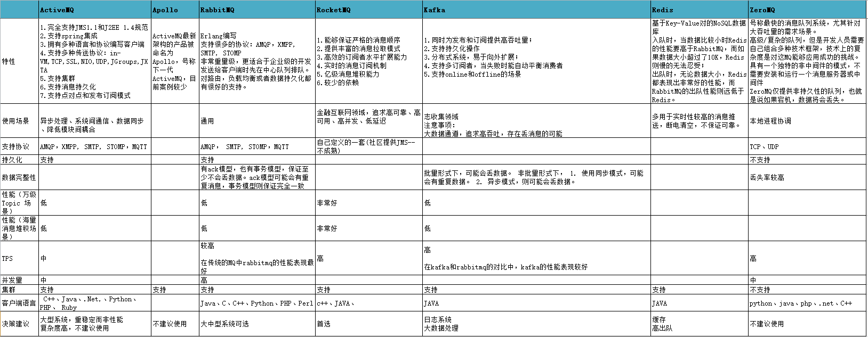Click the 集群 row label
This screenshot has height=337, width=868.
point(20,290)
